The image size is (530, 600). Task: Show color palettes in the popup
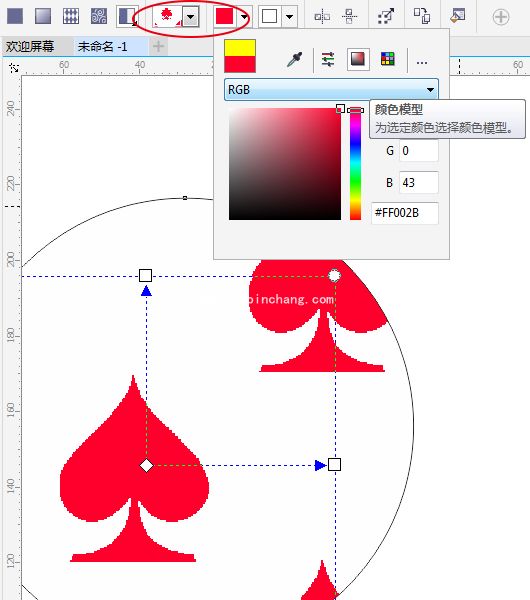coord(388,59)
